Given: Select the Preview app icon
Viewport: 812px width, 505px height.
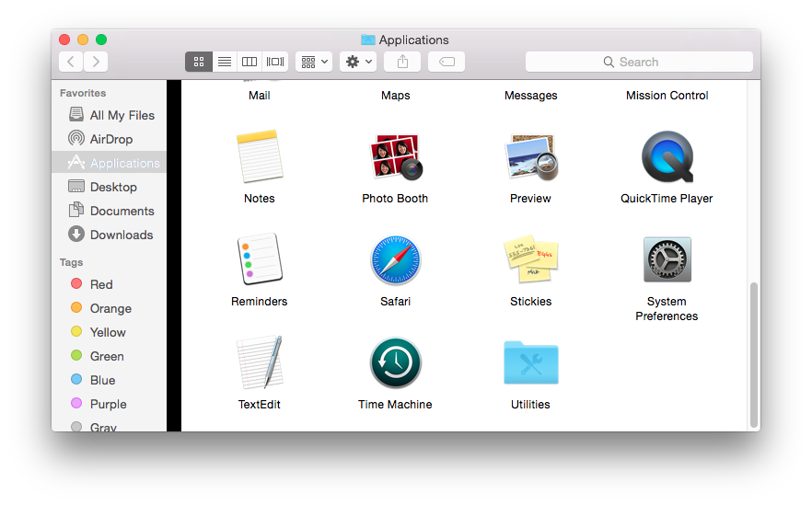Looking at the screenshot, I should (x=531, y=156).
